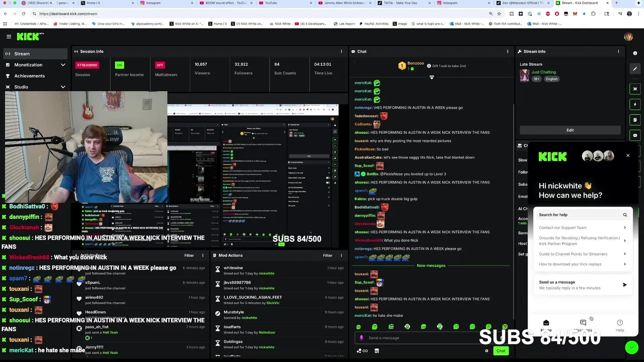Click nickwhite moderator link for whitewine timeout

[x=266, y=274]
